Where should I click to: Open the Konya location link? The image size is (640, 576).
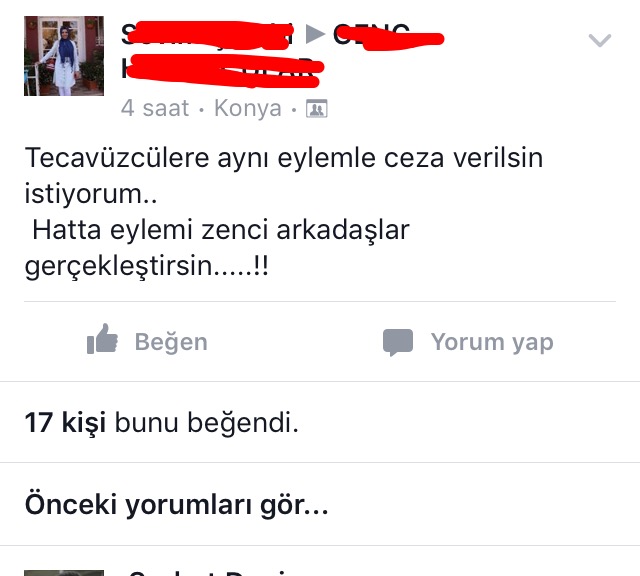tap(248, 108)
